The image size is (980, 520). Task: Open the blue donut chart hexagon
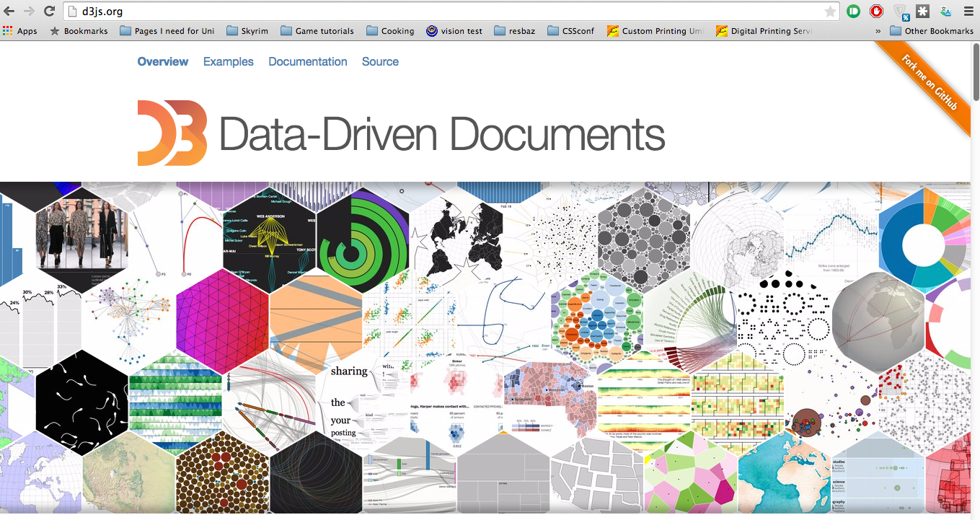tap(925, 239)
